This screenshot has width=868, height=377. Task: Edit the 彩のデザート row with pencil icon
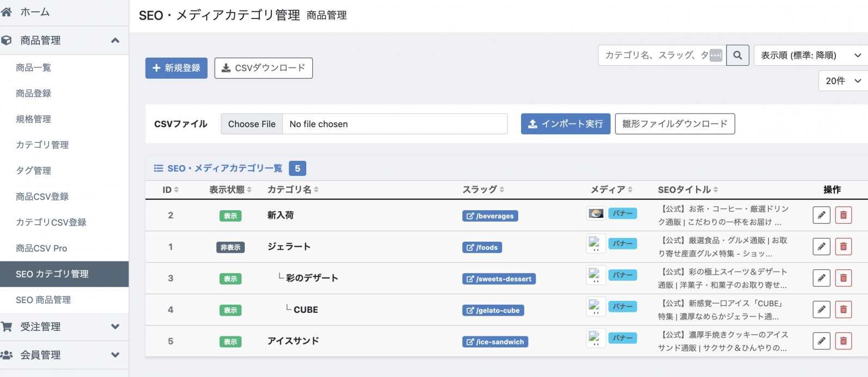click(x=822, y=278)
